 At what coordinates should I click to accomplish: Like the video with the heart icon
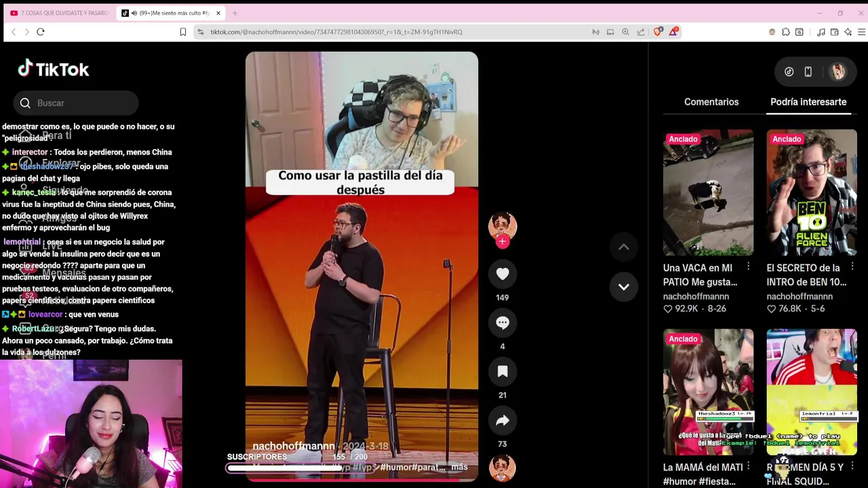(x=502, y=274)
